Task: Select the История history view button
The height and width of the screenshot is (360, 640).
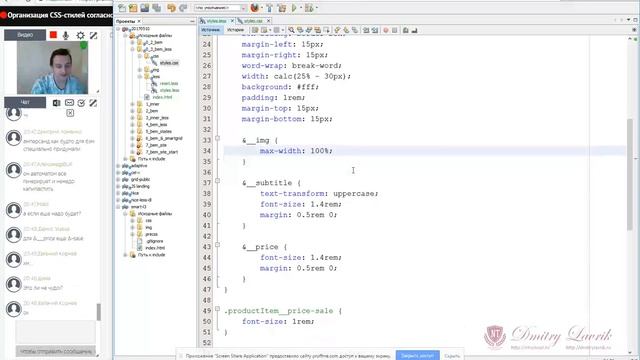Action: pyautogui.click(x=236, y=30)
